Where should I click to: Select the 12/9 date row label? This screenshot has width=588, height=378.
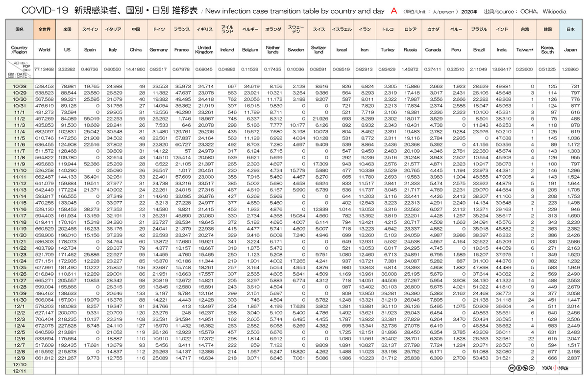[x=20, y=357]
